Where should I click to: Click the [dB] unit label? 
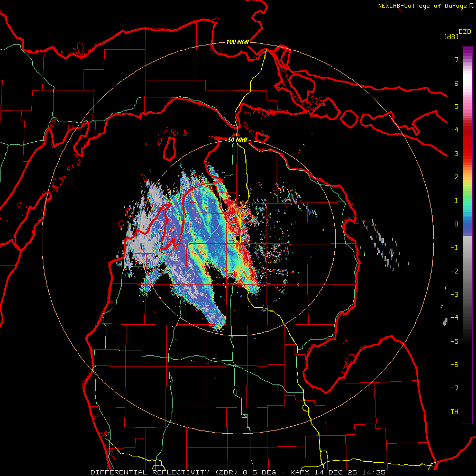tap(451, 36)
